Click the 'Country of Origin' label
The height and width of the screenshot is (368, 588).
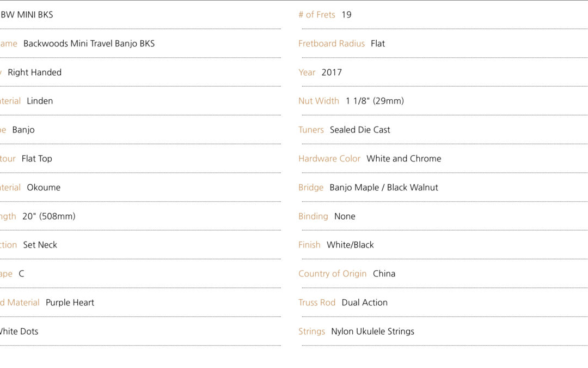click(x=332, y=274)
